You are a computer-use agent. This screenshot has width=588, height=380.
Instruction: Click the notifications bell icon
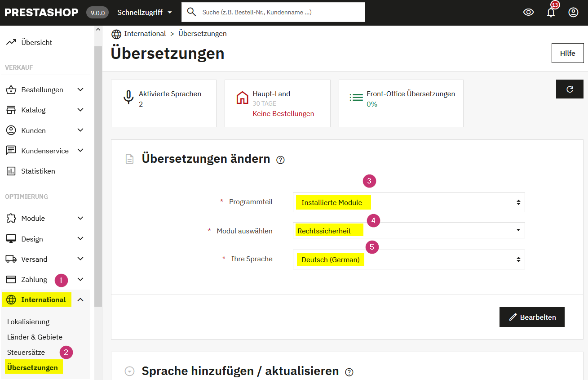point(551,13)
